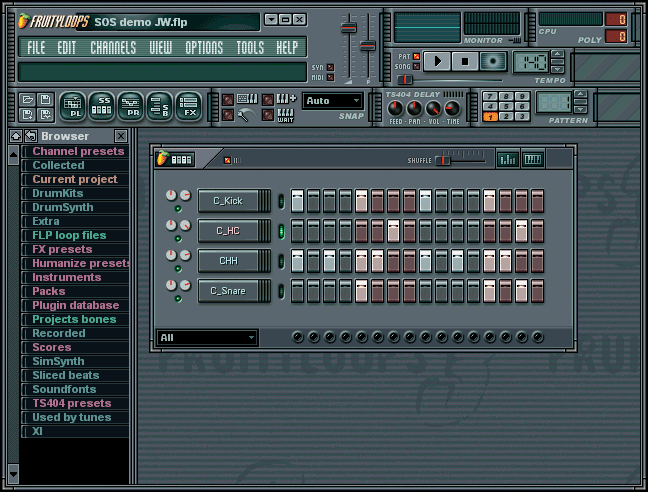Open the Channels menu
The height and width of the screenshot is (492, 648).
click(x=113, y=47)
